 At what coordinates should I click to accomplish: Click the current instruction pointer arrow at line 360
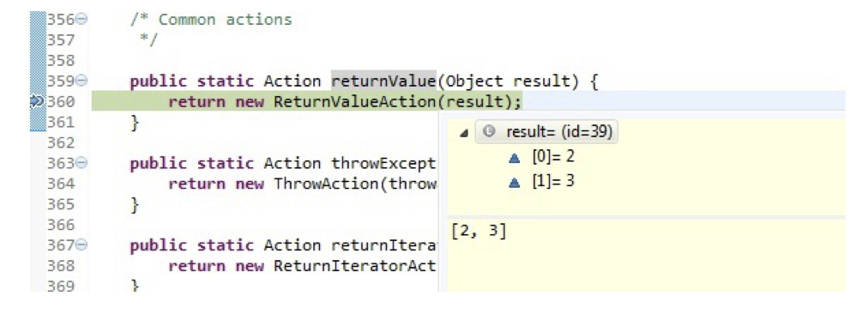pos(37,101)
